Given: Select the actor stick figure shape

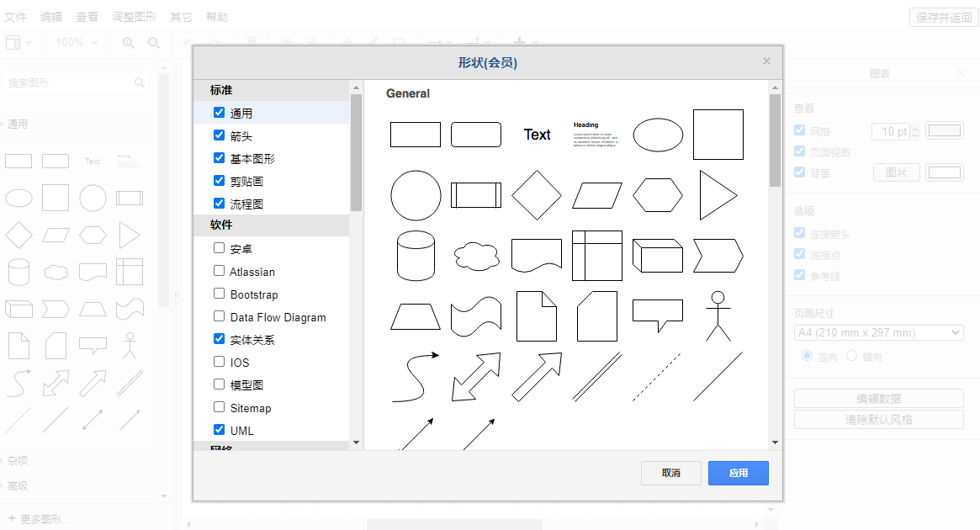Looking at the screenshot, I should (x=718, y=316).
